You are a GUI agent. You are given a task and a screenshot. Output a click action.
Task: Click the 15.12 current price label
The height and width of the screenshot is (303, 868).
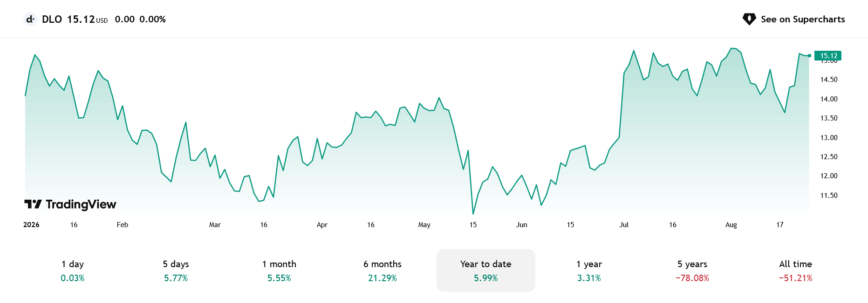coord(828,56)
